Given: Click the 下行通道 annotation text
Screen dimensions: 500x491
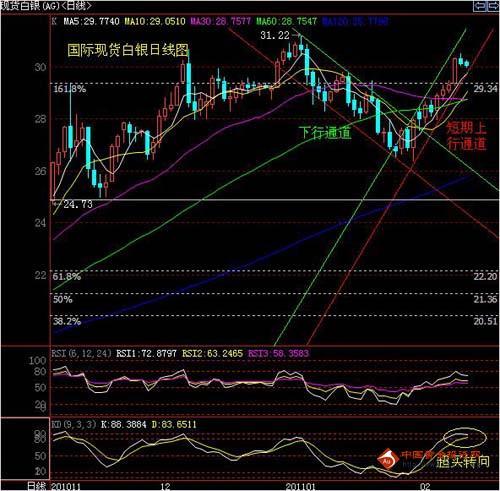Looking at the screenshot, I should click(x=325, y=133).
